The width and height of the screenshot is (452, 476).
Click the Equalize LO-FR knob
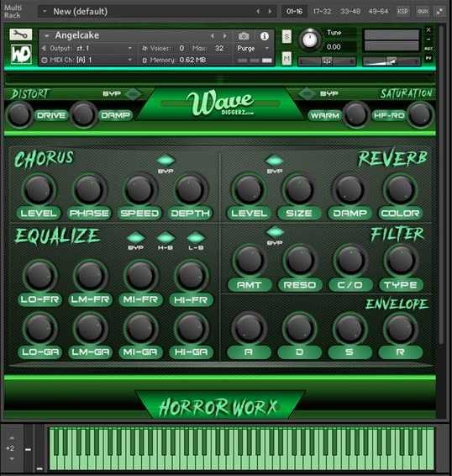(x=39, y=276)
